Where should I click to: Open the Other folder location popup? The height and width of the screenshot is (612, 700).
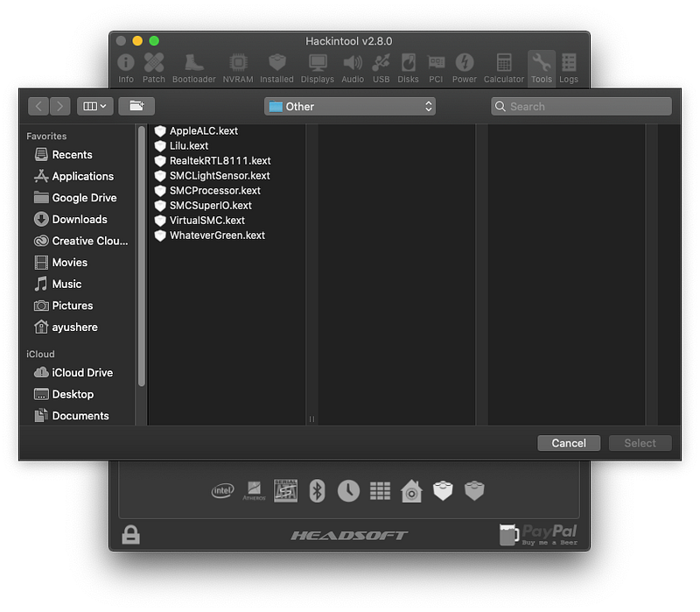pyautogui.click(x=350, y=106)
